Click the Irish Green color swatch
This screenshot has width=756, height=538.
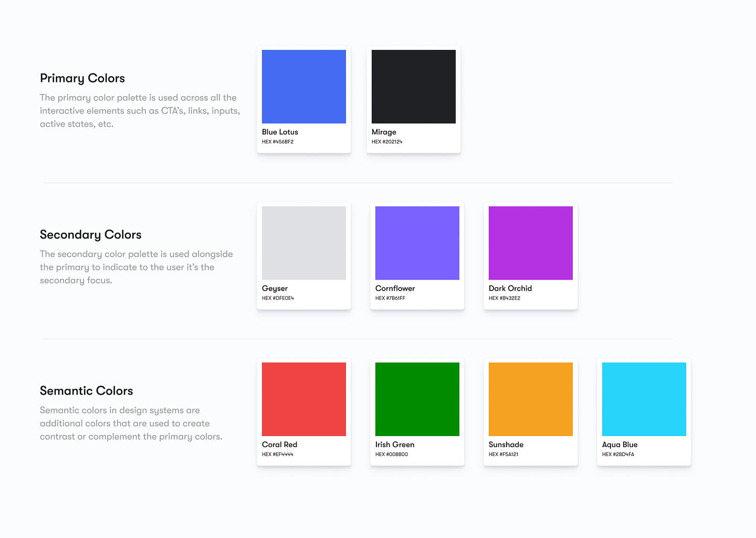point(417,399)
